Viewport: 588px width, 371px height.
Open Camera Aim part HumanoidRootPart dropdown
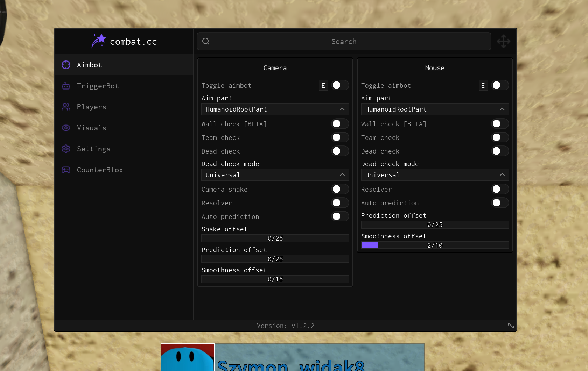[275, 109]
